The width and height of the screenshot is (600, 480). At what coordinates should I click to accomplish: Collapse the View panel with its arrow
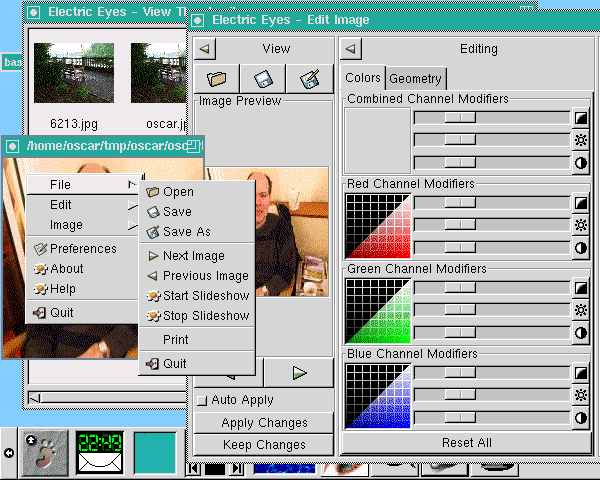[x=205, y=48]
